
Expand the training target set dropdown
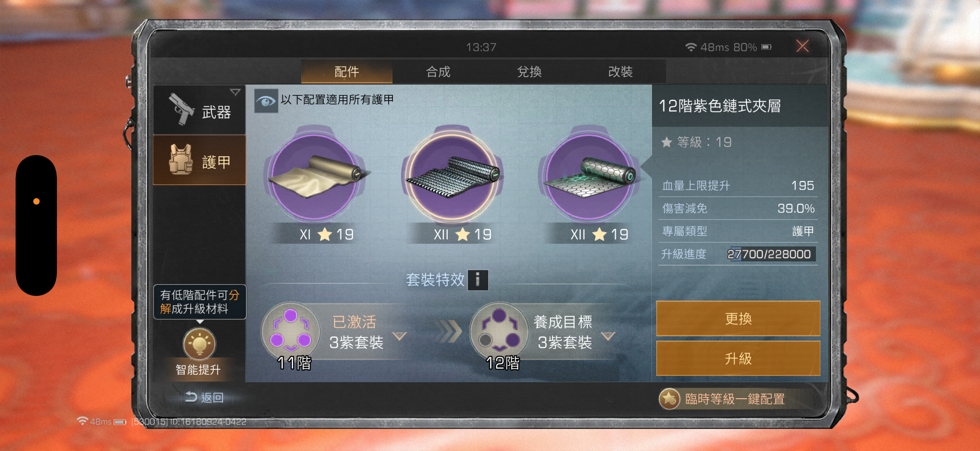coord(608,336)
